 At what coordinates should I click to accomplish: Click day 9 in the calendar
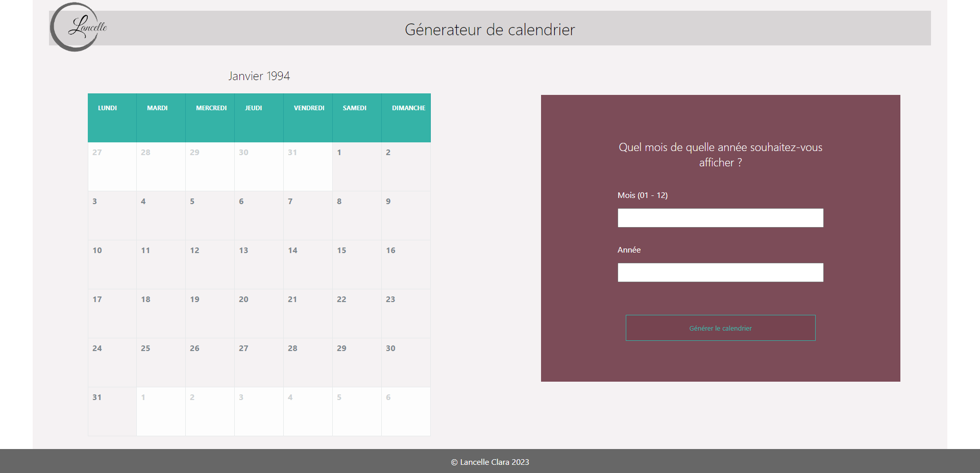click(406, 216)
